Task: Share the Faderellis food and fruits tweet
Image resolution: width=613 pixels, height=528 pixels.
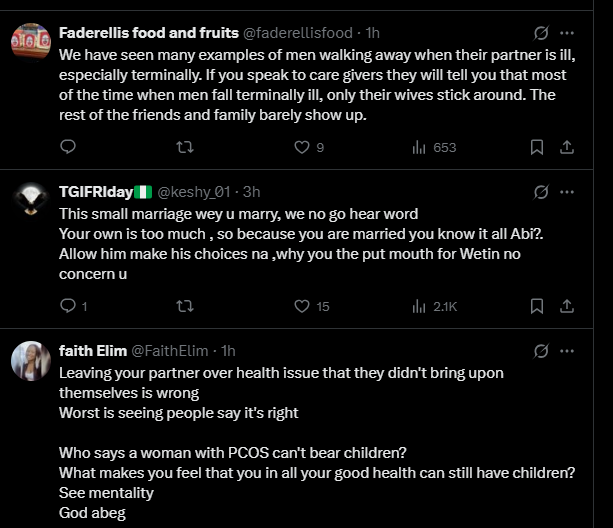Action: point(566,147)
